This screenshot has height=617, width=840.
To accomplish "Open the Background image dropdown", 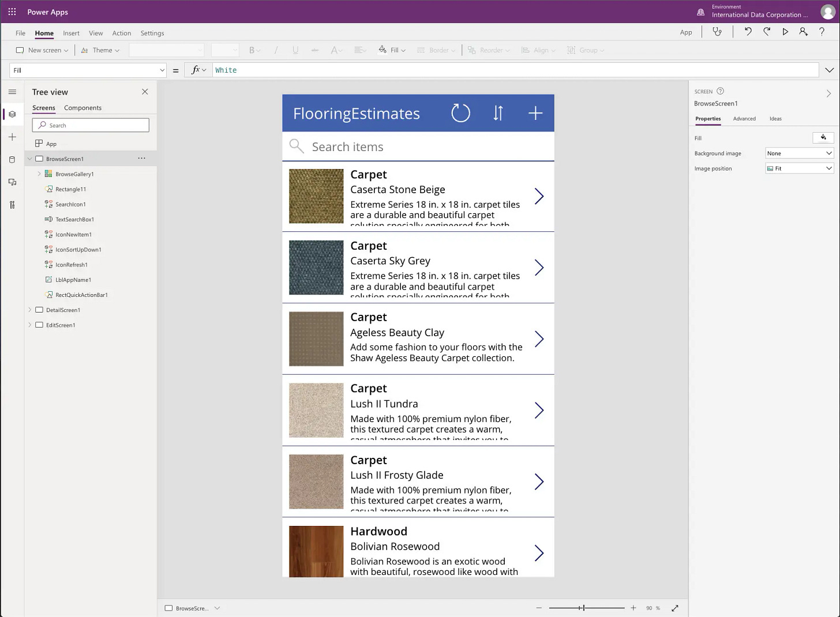I will pyautogui.click(x=799, y=153).
